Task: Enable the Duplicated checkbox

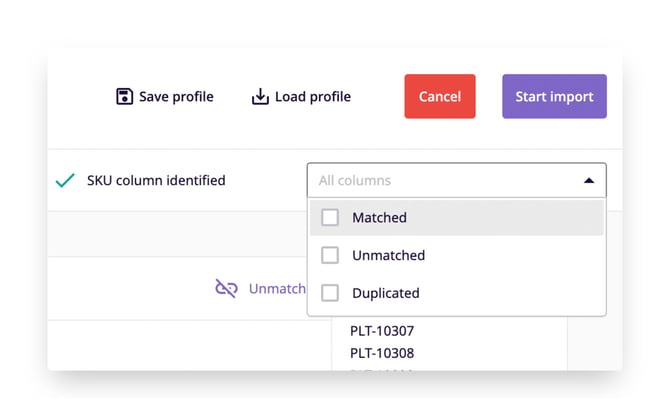Action: [330, 293]
